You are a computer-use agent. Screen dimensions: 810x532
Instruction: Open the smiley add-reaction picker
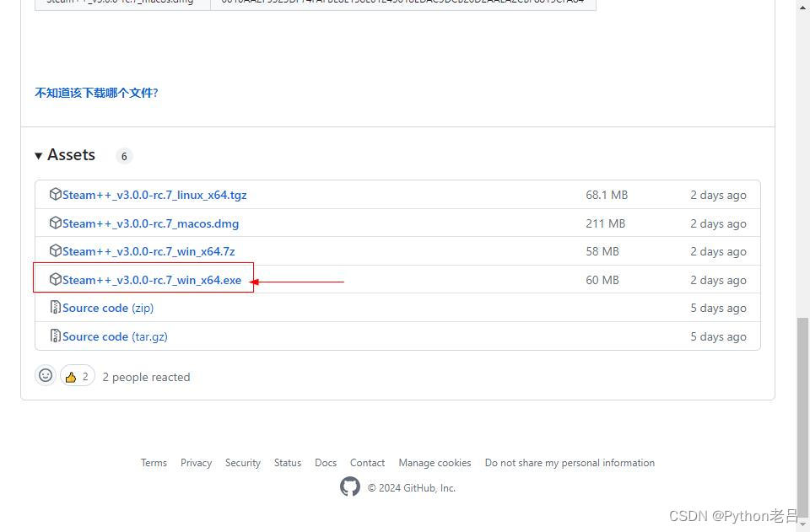pyautogui.click(x=46, y=375)
